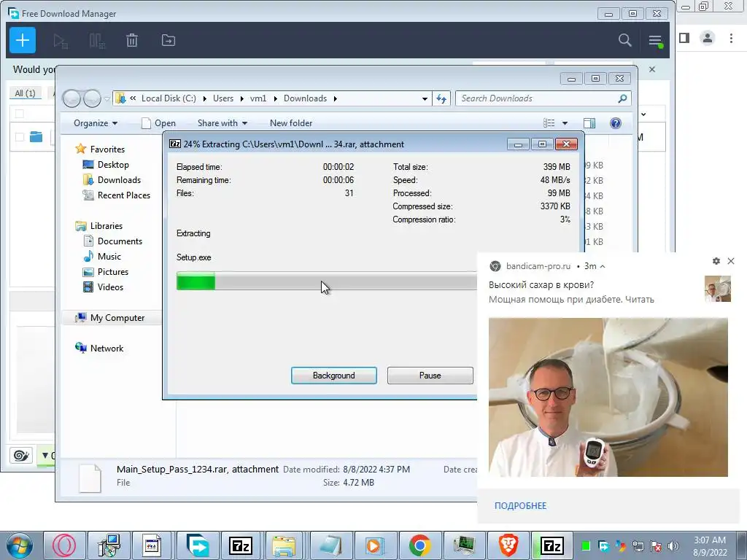Open Google Chrome from the taskbar
Viewport: 747px width, 560px height.
(419, 545)
